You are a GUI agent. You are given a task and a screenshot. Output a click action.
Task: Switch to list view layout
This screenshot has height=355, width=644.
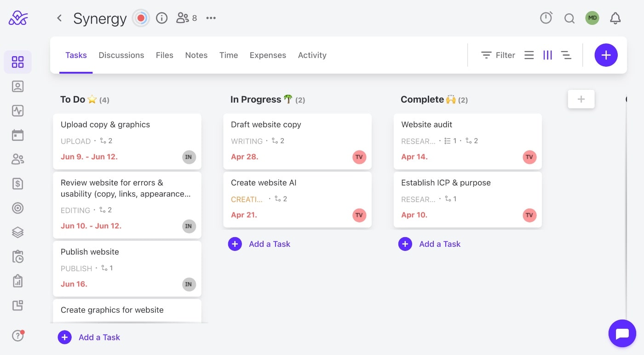529,55
